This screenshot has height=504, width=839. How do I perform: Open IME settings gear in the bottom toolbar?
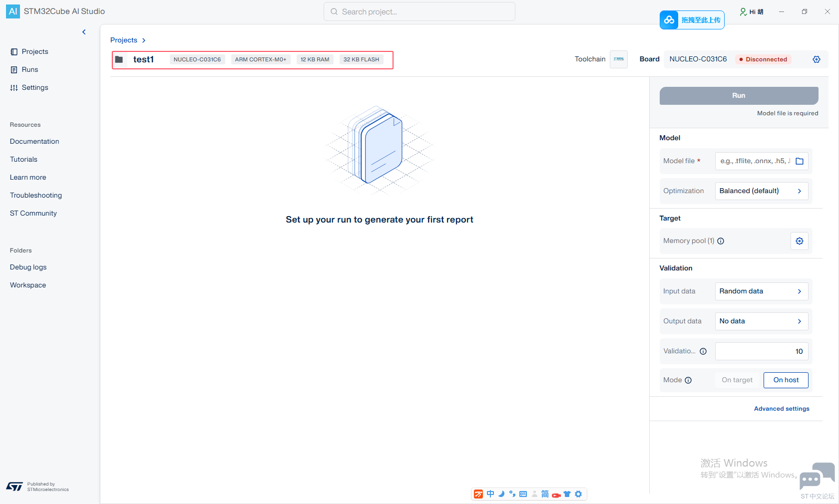[x=578, y=494]
